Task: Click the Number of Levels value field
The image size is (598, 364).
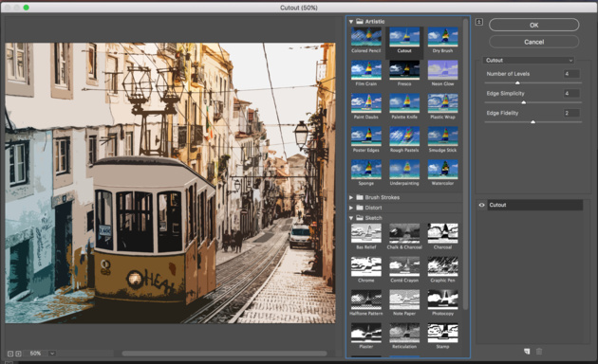Action: tap(571, 74)
